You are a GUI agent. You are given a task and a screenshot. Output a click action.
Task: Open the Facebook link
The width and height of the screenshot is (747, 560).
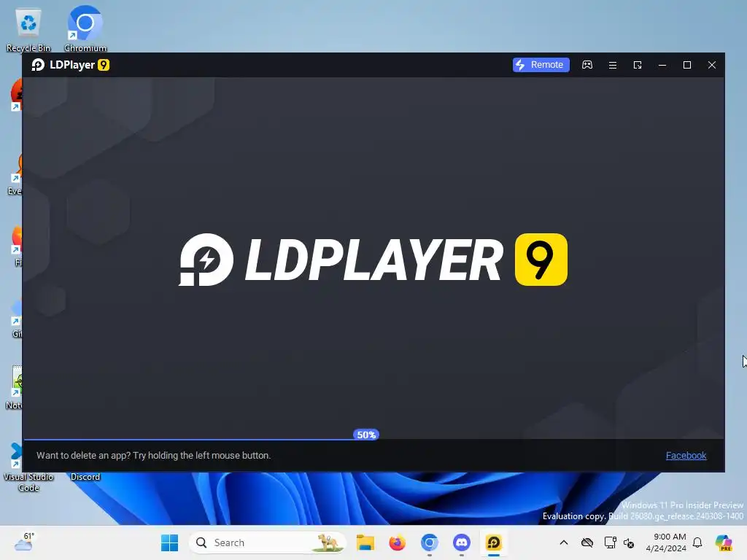click(686, 455)
